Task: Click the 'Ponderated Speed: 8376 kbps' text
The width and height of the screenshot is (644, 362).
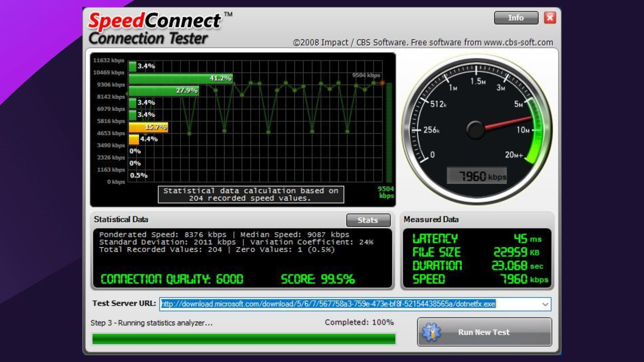Action: pos(163,235)
